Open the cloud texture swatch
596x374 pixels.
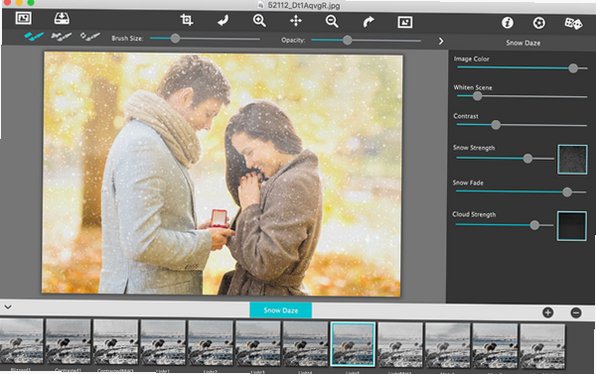[572, 226]
